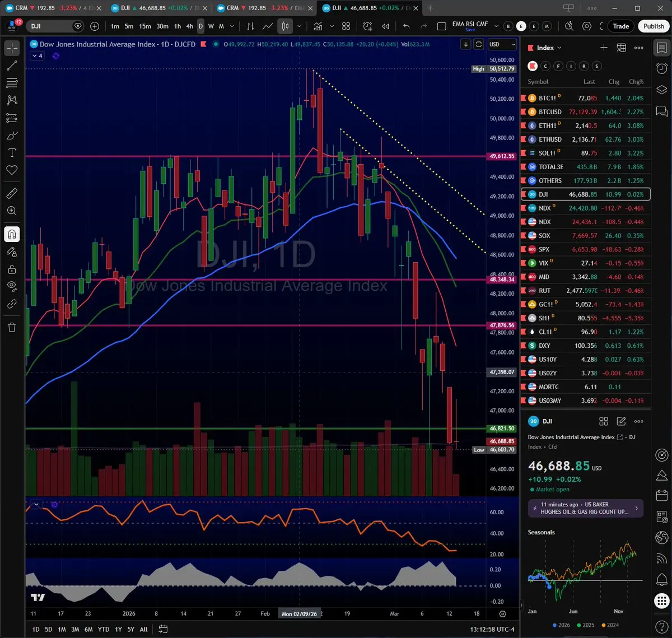Open the patterns drawing tools

(x=12, y=100)
